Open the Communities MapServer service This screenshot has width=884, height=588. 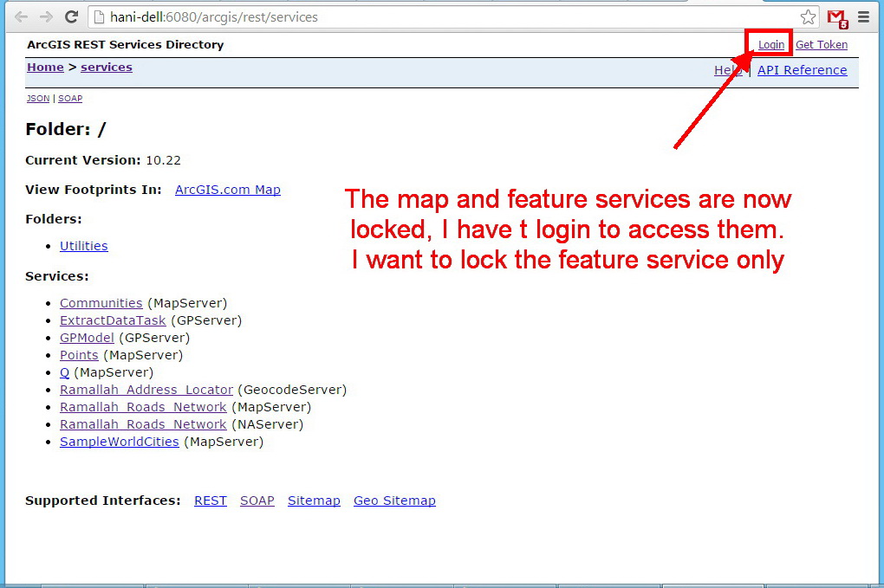(101, 303)
